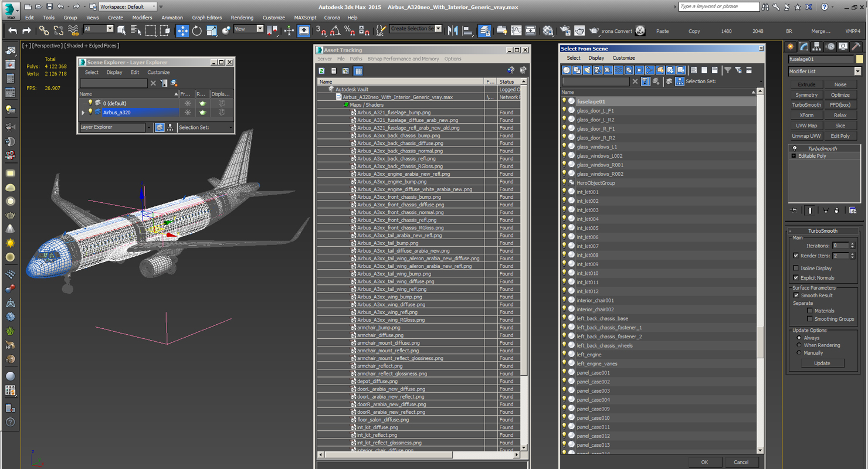The height and width of the screenshot is (469, 868).
Task: Click Cancel in Select From Scene
Action: pos(741,462)
